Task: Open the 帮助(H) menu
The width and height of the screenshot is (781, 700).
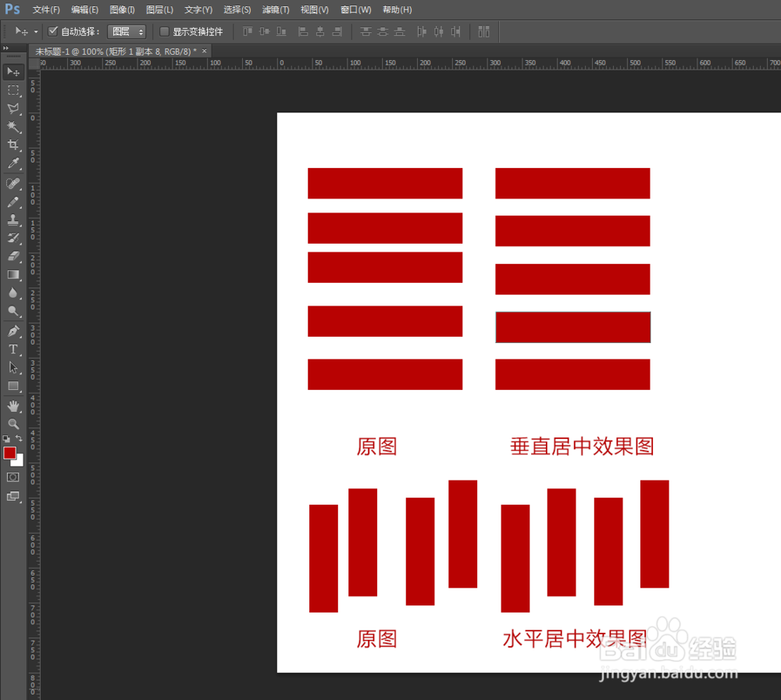Action: tap(397, 10)
